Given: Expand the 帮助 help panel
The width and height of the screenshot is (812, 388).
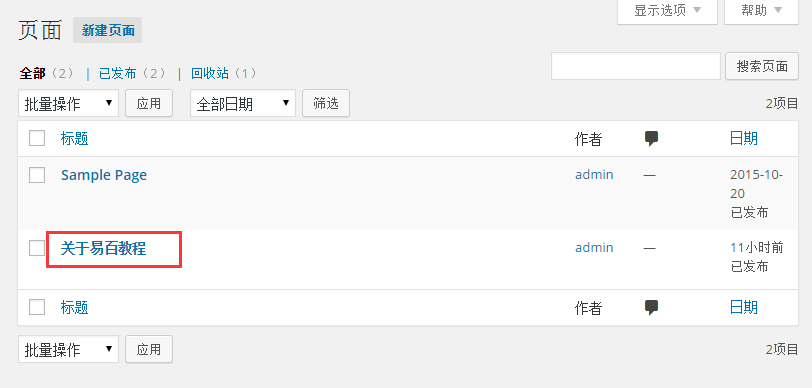Looking at the screenshot, I should pos(761,11).
